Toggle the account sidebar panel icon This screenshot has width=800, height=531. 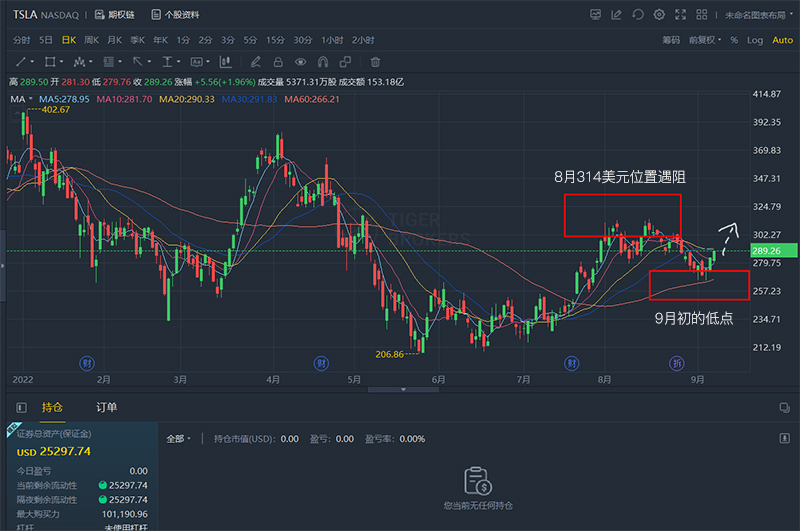click(x=21, y=407)
